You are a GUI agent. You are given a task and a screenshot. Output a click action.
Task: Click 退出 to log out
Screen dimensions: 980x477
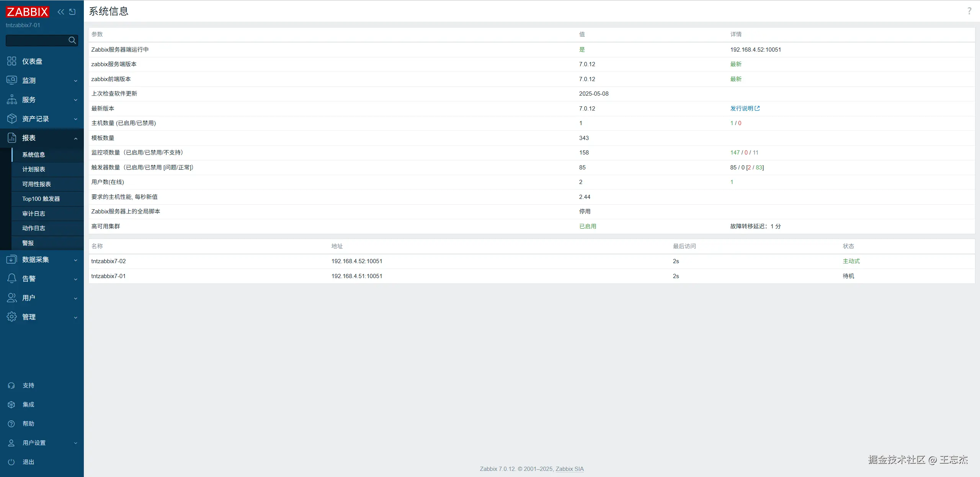pyautogui.click(x=28, y=462)
